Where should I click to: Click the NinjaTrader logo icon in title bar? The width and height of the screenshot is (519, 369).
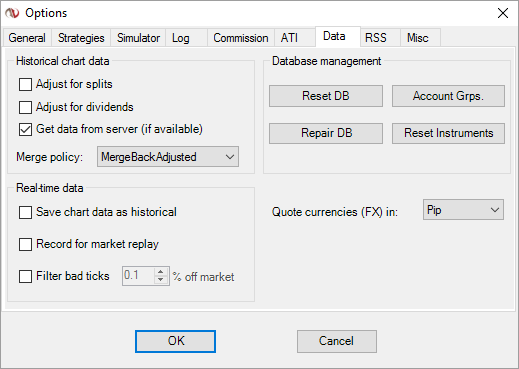tap(12, 13)
